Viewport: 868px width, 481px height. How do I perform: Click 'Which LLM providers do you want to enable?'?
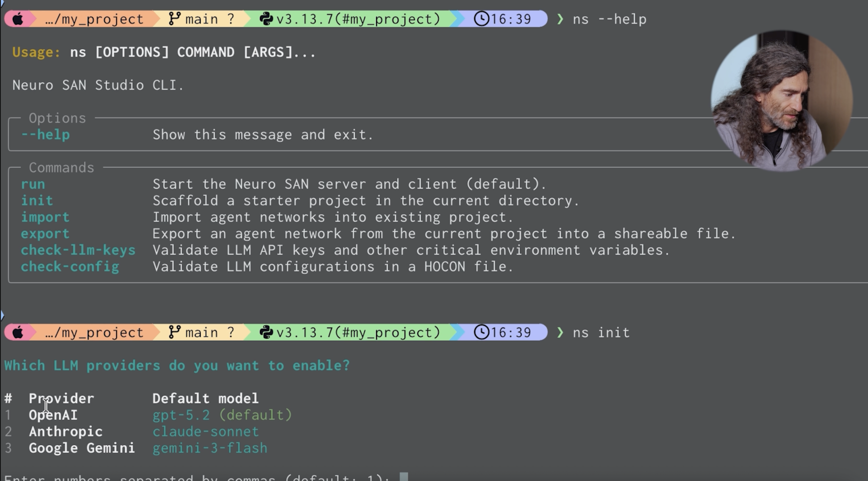click(177, 366)
